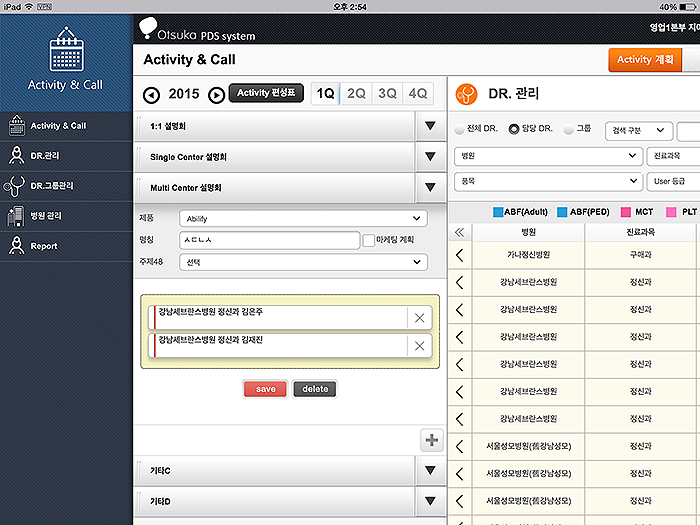The height and width of the screenshot is (525, 700).
Task: Click the 명칭 text input field
Action: (x=269, y=240)
